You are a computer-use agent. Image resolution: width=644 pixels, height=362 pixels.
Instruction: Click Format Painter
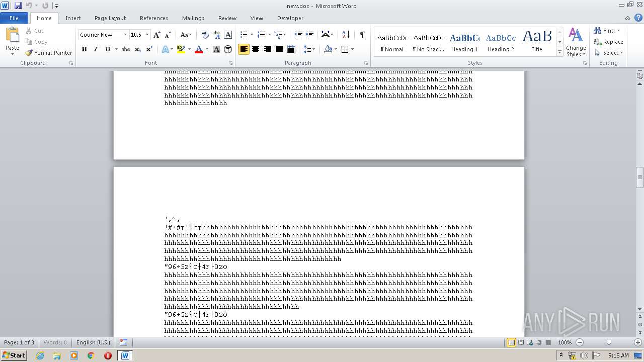[x=48, y=53]
